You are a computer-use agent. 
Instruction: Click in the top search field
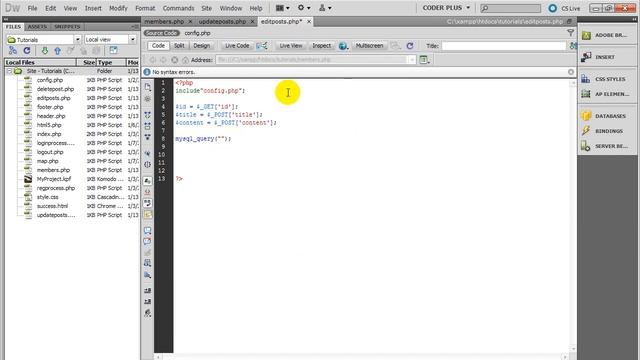(x=510, y=8)
